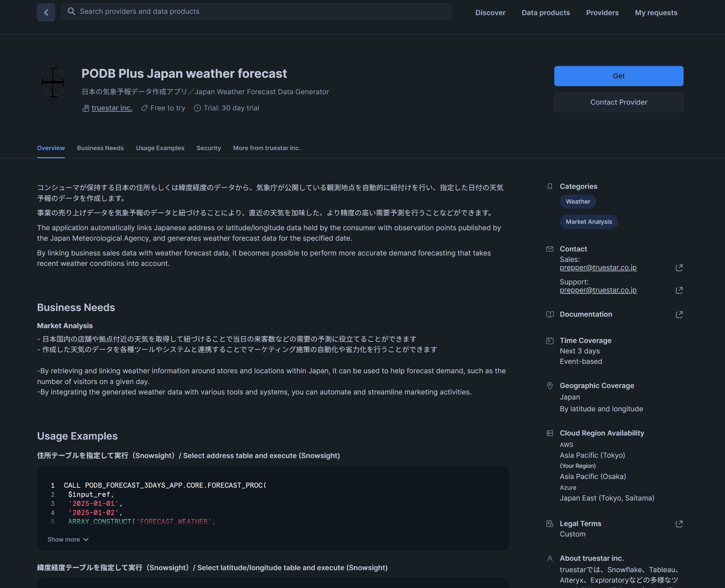Click code line '2025-01-01'
The width and height of the screenshot is (725, 588).
point(95,503)
